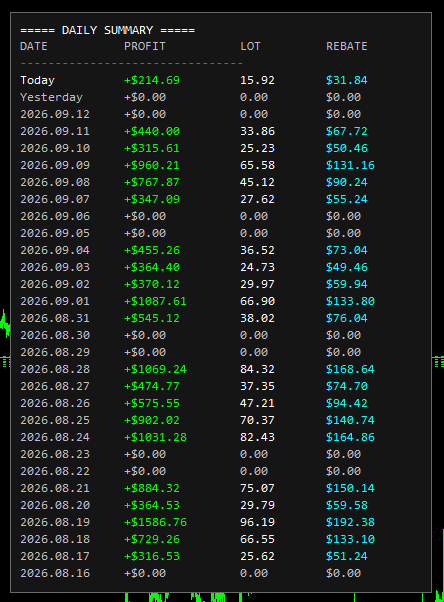Select the Today row label
Screen dimensions: 444x602
[x=37, y=80]
